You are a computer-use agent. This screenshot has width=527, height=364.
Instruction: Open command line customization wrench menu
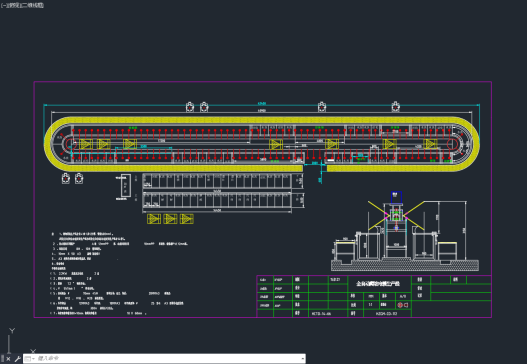click(x=17, y=359)
